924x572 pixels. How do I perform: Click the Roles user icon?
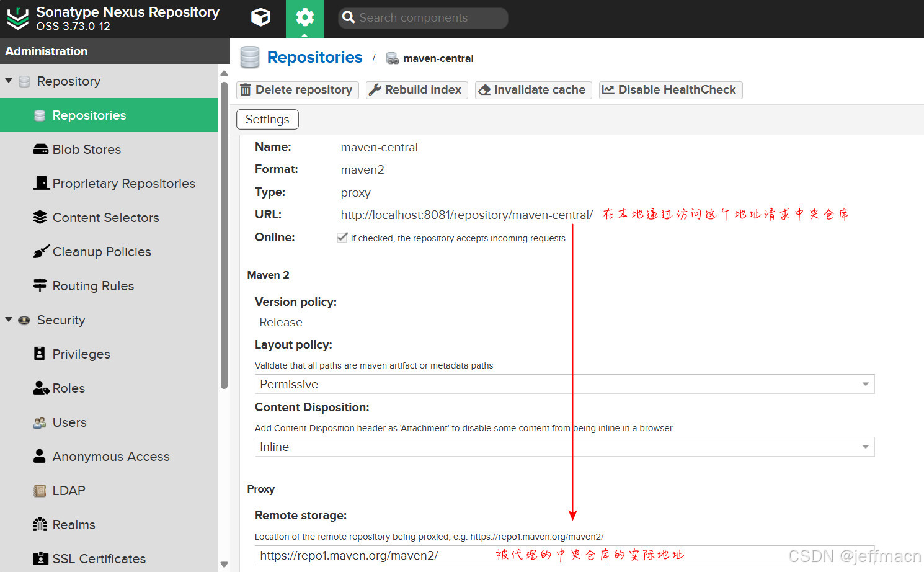point(41,388)
